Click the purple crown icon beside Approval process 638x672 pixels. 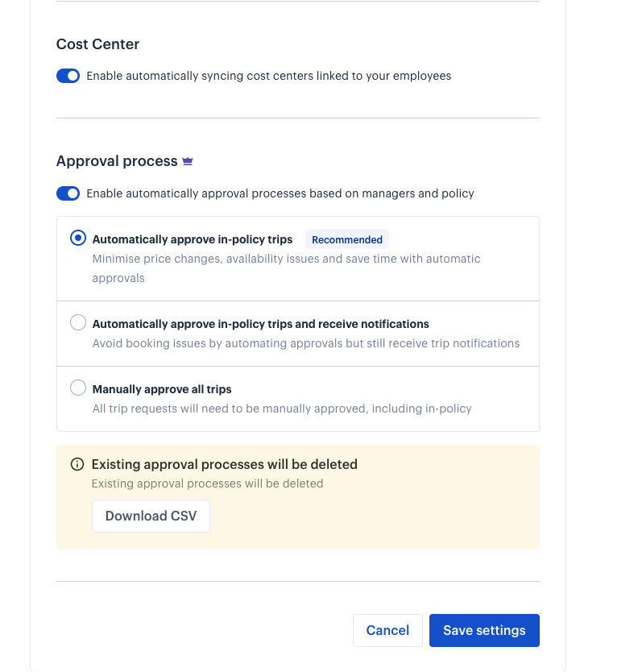(188, 161)
